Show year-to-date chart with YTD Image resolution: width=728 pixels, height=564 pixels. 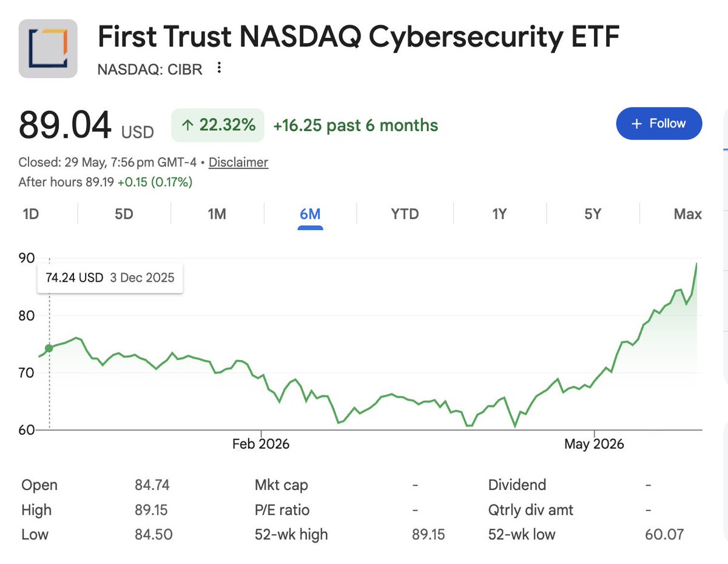click(405, 214)
